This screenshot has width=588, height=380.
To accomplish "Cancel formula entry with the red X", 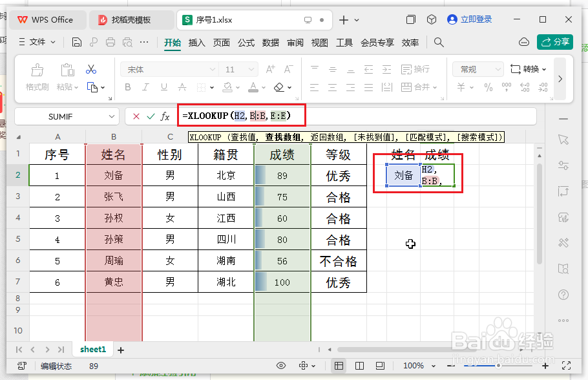I will click(136, 116).
